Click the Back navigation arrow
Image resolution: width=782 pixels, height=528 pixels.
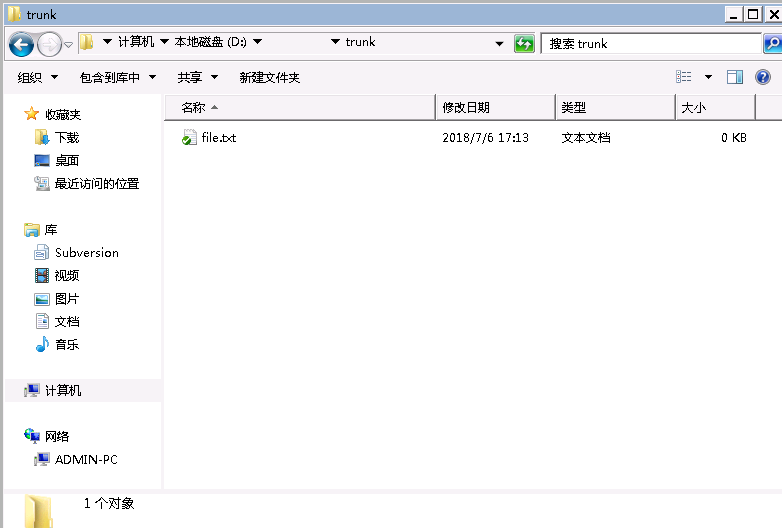coord(21,45)
